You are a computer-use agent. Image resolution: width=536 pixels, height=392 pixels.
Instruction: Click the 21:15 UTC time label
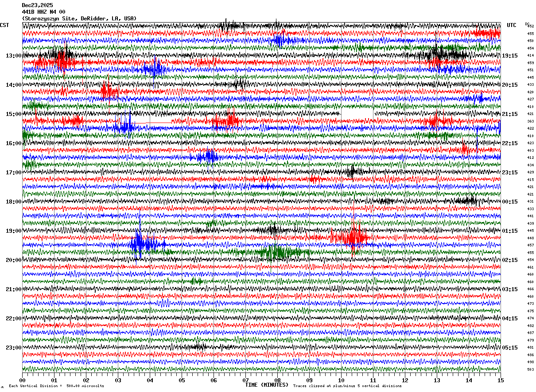tap(510, 114)
